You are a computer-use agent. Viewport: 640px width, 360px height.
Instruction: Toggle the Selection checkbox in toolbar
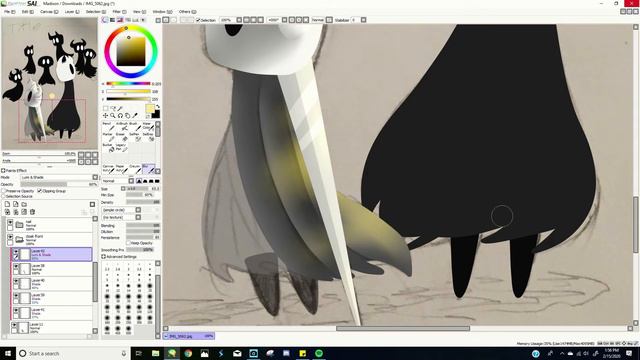click(199, 20)
